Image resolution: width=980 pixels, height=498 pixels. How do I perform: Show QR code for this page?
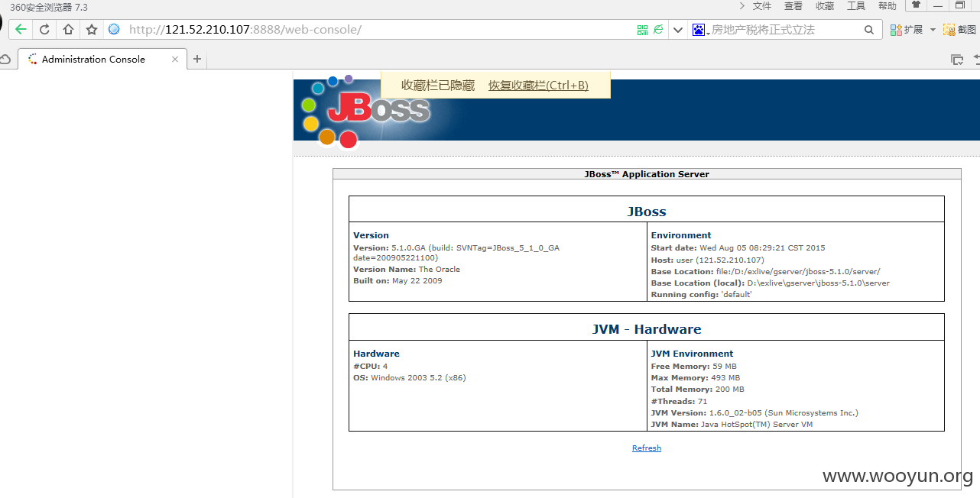[642, 30]
